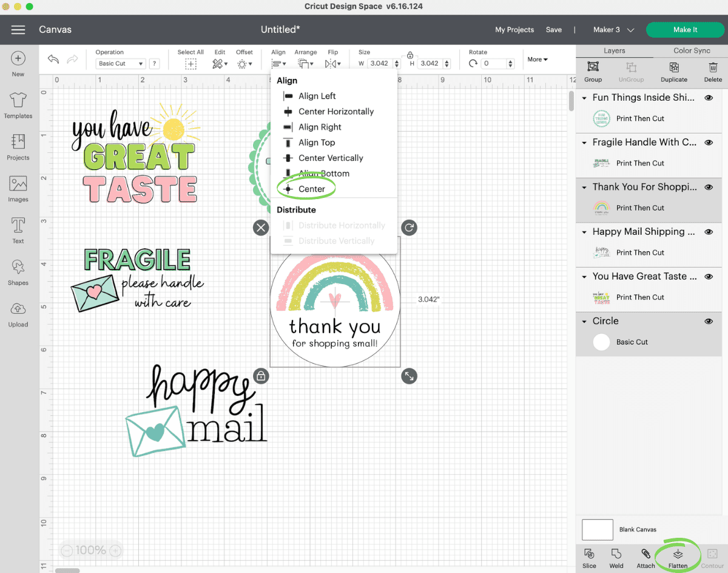
Task: Open the Edit dropdown
Action: click(220, 64)
